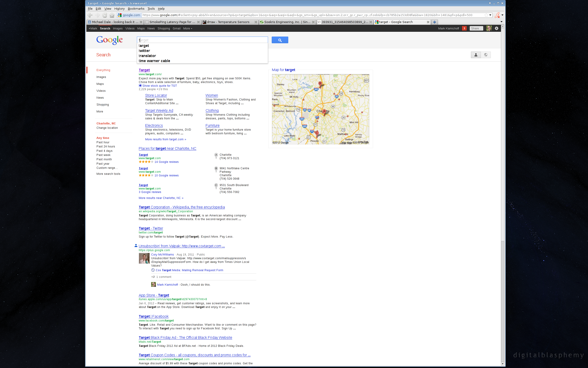Click Cory McWilliams profile thumbnail
Viewport: 588px width, 368px height.
(144, 258)
